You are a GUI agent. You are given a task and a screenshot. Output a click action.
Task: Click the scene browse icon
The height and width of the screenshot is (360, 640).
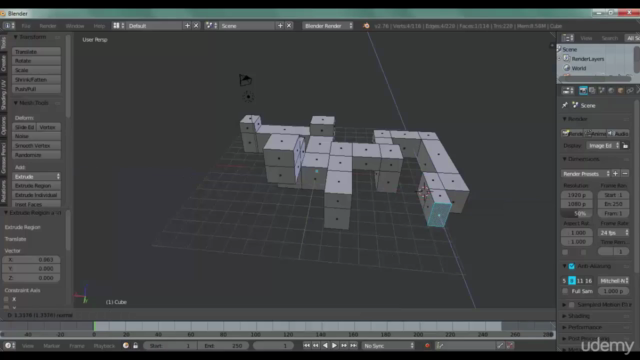pyautogui.click(x=211, y=26)
